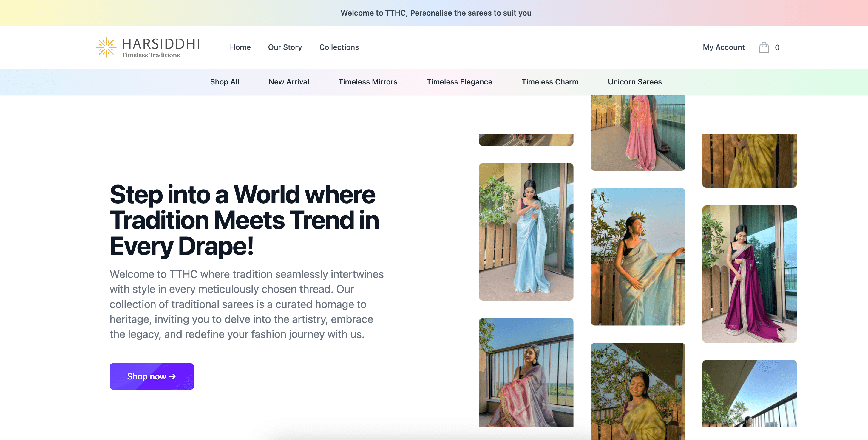This screenshot has width=868, height=440.
Task: Click the Harsiddhi sunburst logo
Action: [x=106, y=47]
